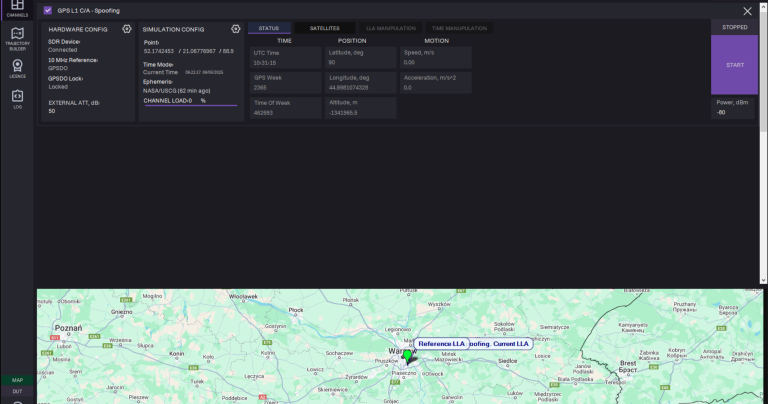The height and width of the screenshot is (404, 768).
Task: Uncheck the GPS L1 C/A - Spoofing checkbox
Action: click(48, 10)
